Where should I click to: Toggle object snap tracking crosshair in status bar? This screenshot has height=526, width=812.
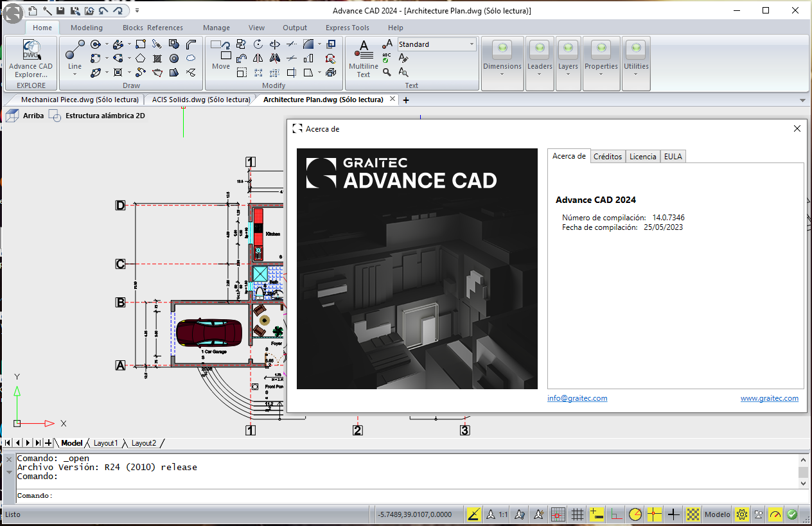[673, 514]
